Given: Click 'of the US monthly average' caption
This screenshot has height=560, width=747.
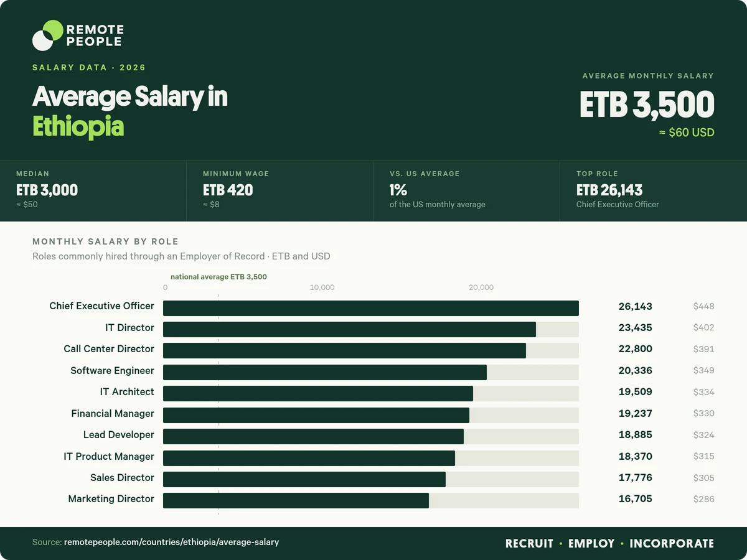Looking at the screenshot, I should (438, 205).
